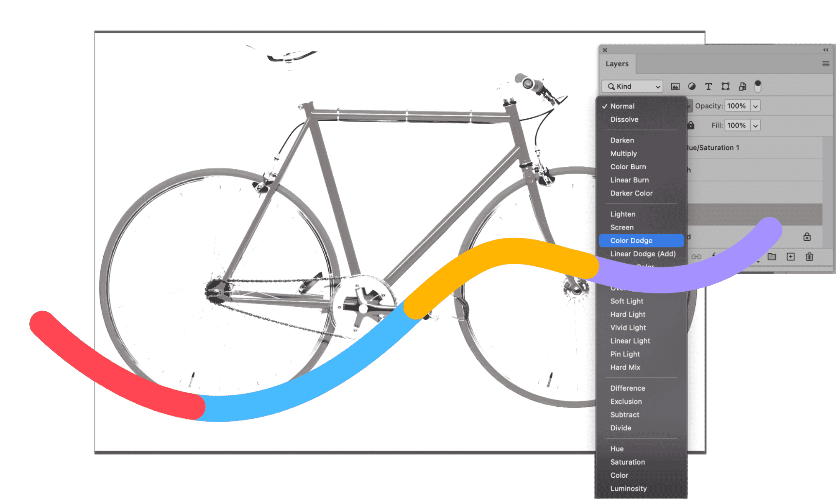Filter layers by type layer icon
836x504 pixels.
tap(708, 87)
